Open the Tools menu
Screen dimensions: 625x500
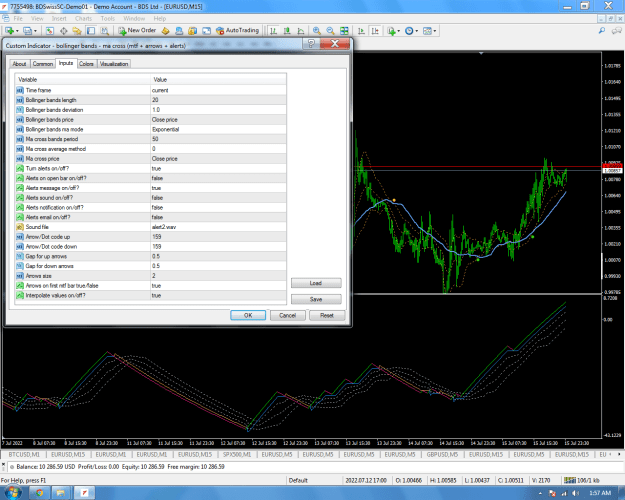[108, 18]
